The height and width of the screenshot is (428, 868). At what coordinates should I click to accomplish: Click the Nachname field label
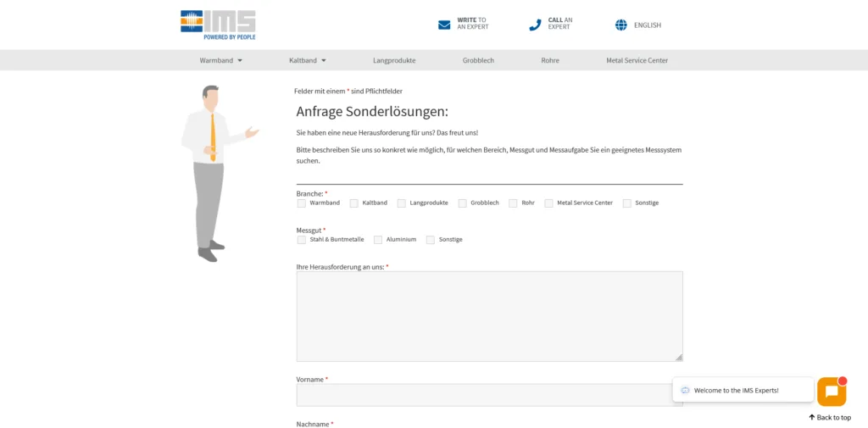point(315,424)
